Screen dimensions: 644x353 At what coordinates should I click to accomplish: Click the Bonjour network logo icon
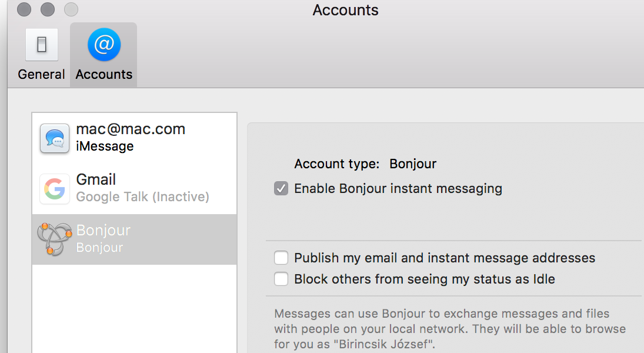pos(55,239)
